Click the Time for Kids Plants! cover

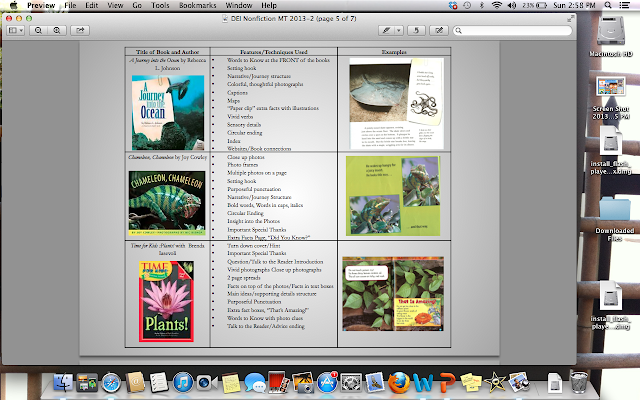pos(166,301)
